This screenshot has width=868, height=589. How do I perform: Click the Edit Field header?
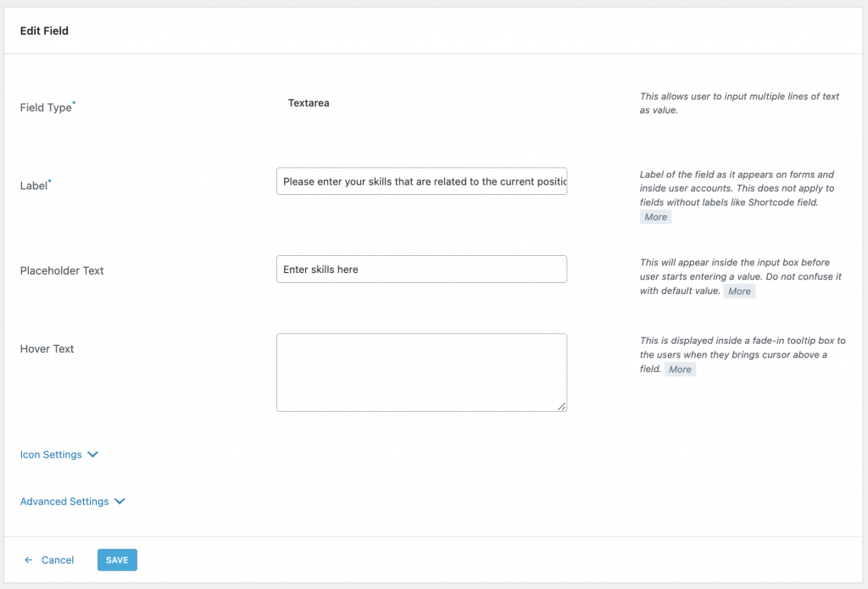pos(44,31)
